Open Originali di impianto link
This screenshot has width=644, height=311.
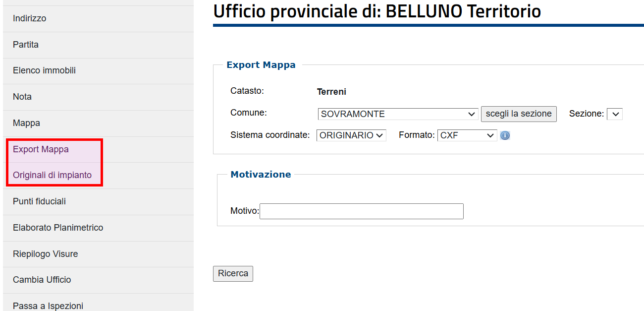point(98,176)
